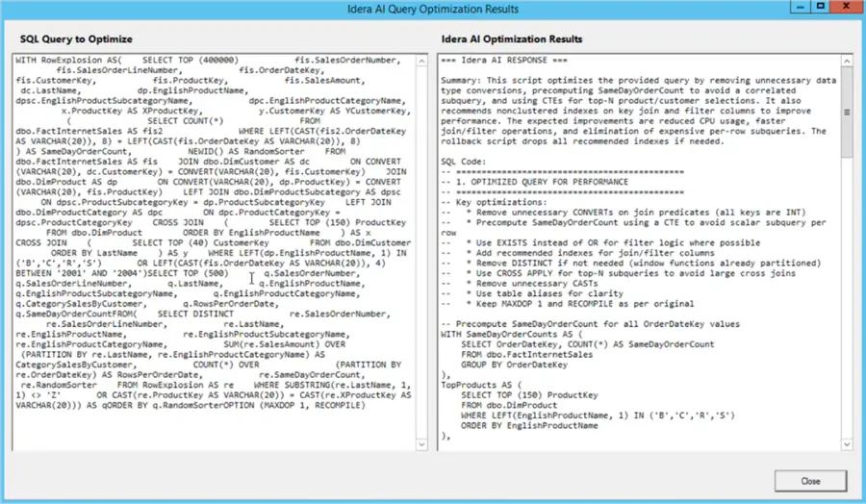Click the 'Idera AI Optimization Results' heading
This screenshot has height=504, width=866.
tap(512, 39)
